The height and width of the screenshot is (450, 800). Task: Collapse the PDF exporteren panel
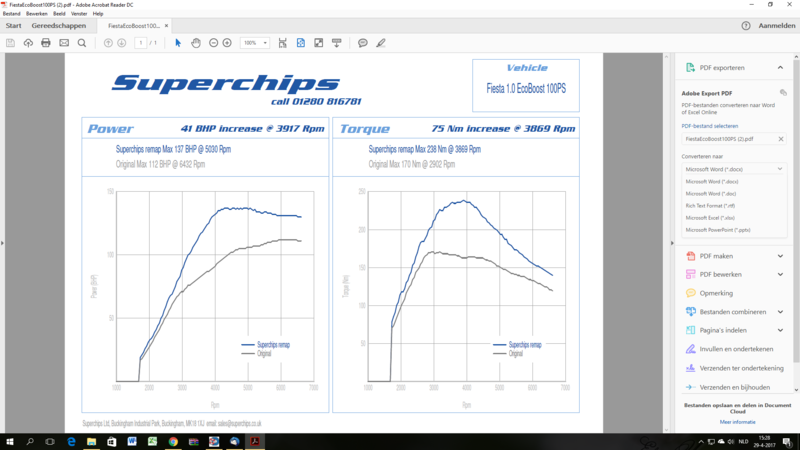pyautogui.click(x=780, y=68)
